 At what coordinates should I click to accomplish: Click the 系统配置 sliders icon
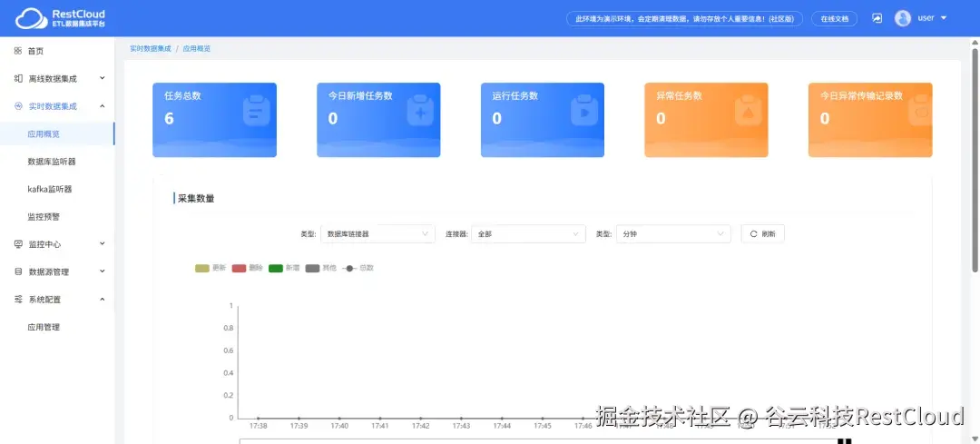click(18, 300)
